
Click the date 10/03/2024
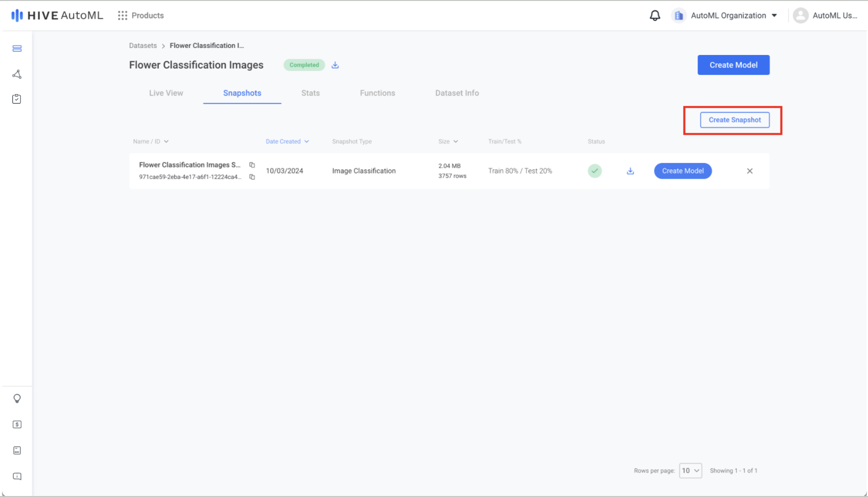click(x=284, y=171)
